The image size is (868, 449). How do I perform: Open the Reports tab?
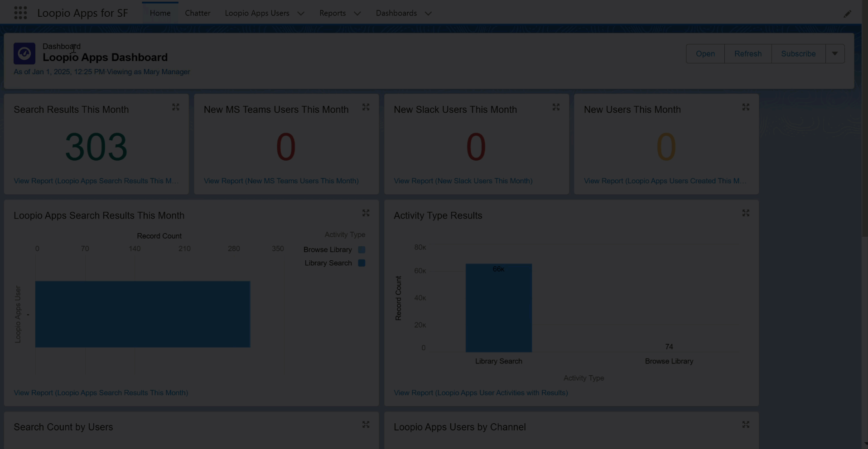[x=333, y=13]
